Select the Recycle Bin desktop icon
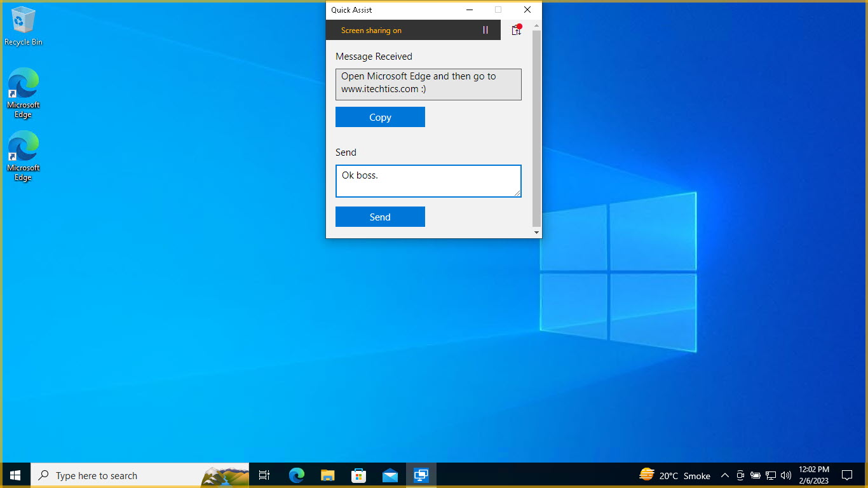The height and width of the screenshot is (488, 868). tap(24, 27)
